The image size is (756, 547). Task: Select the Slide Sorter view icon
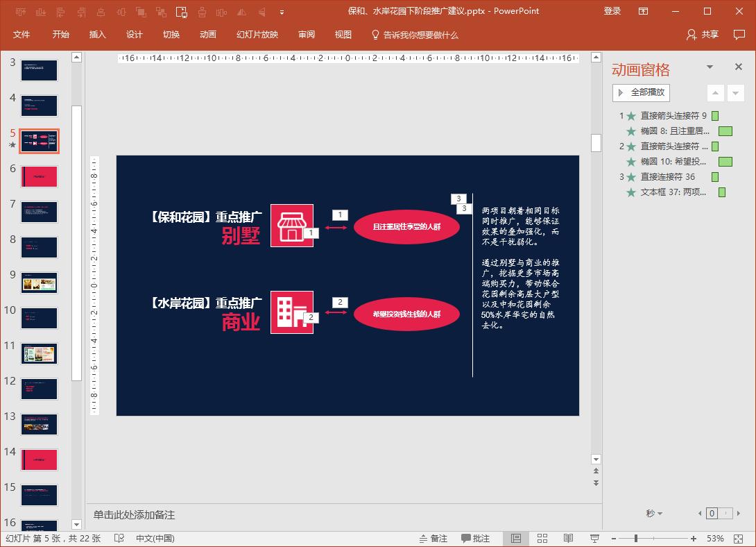542,538
